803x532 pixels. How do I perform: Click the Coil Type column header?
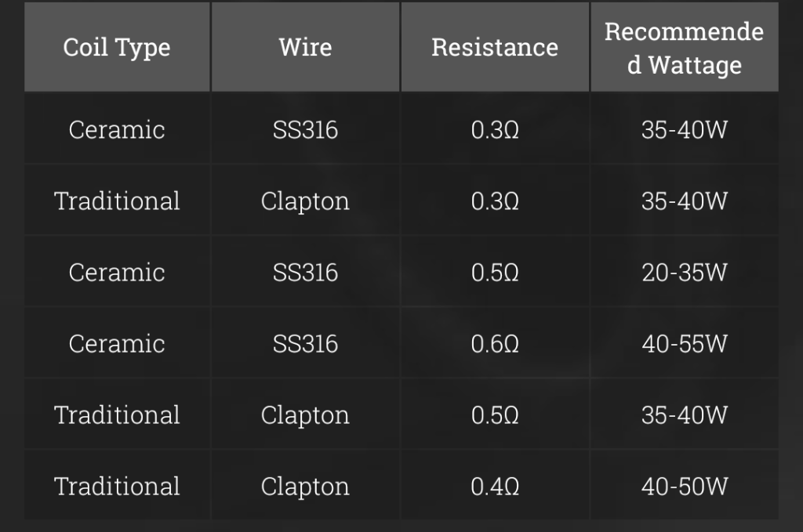(x=117, y=48)
